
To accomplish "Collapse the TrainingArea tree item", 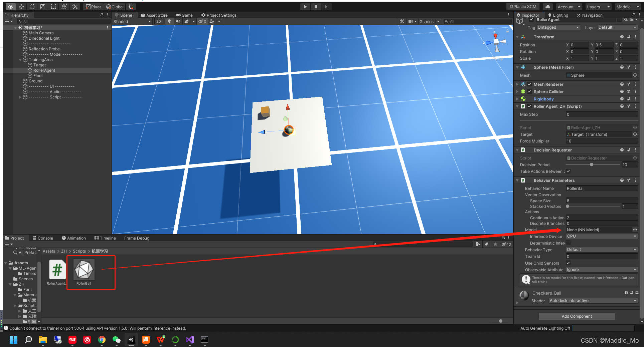I will tap(20, 60).
